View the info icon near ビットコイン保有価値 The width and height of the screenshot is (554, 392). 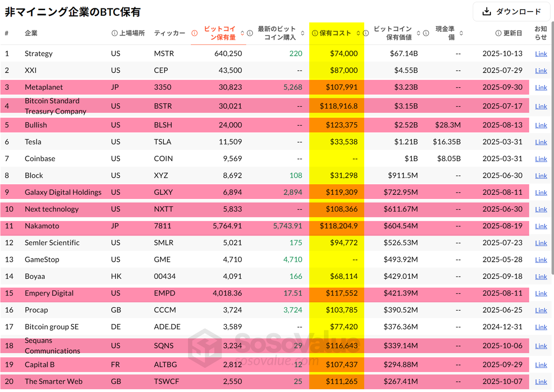click(x=425, y=33)
